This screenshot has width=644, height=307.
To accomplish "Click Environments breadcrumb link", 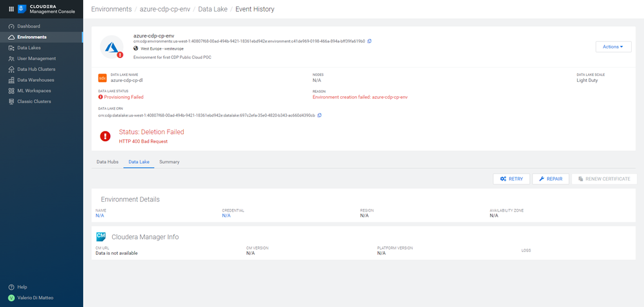I will (x=112, y=9).
